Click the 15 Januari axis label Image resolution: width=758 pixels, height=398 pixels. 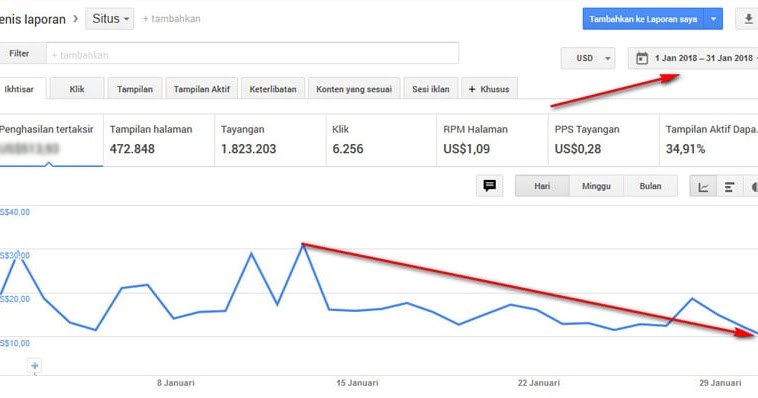[357, 383]
